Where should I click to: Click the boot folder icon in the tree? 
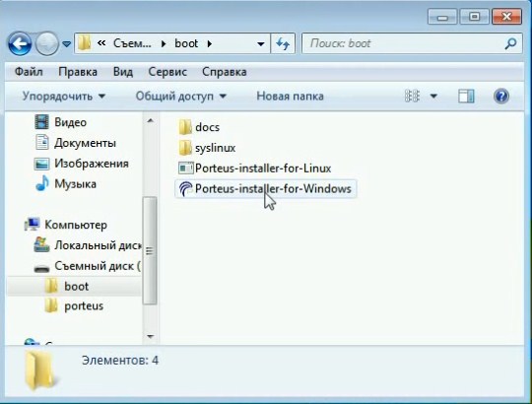point(51,286)
